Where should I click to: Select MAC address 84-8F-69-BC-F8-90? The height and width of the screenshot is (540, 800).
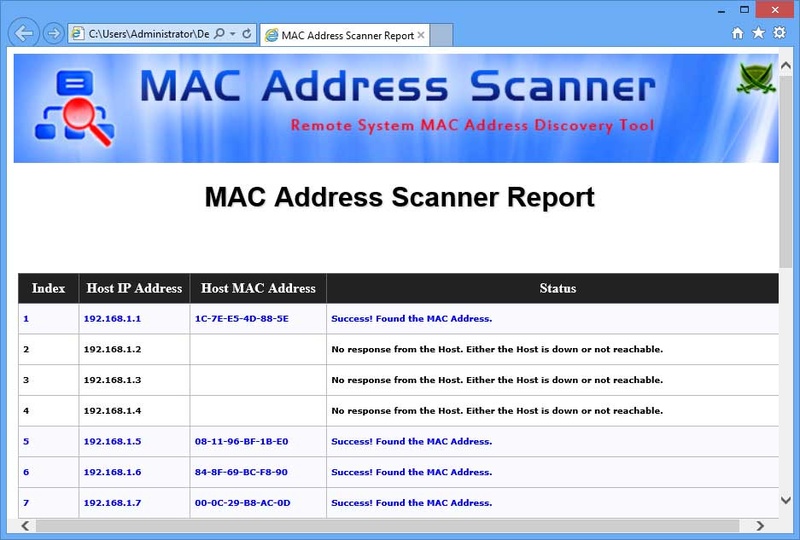coord(241,472)
